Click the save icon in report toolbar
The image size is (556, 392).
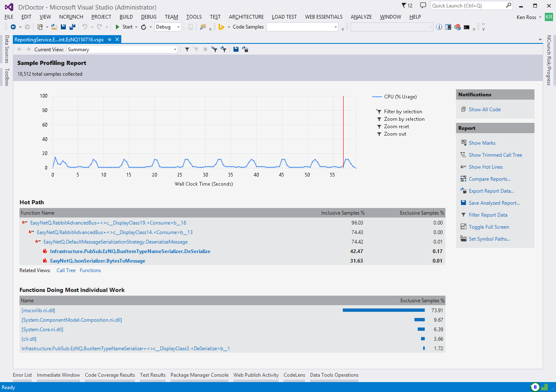pos(236,49)
